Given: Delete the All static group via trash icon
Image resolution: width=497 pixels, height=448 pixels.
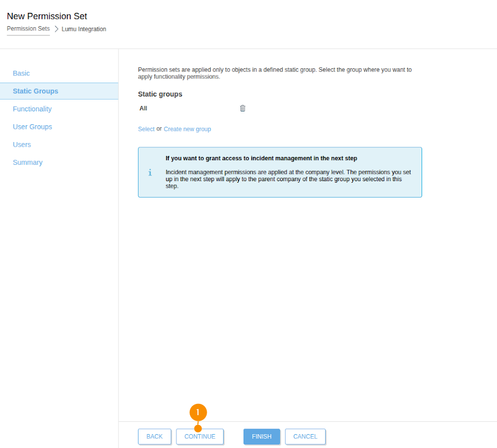Looking at the screenshot, I should 243,108.
